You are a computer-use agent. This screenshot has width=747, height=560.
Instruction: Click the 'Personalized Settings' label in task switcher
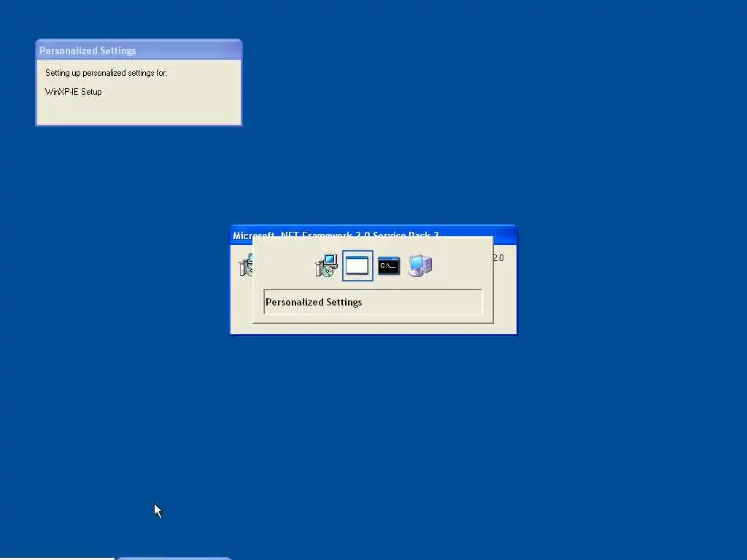314,302
